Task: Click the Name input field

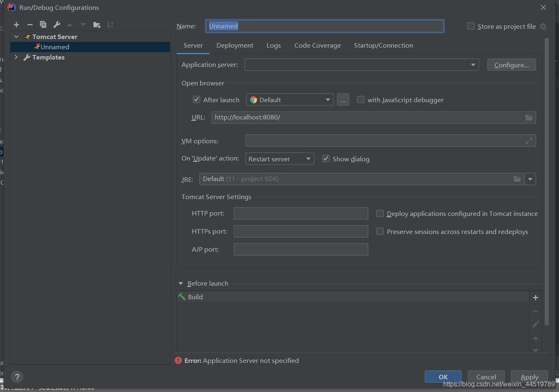Action: pos(325,26)
